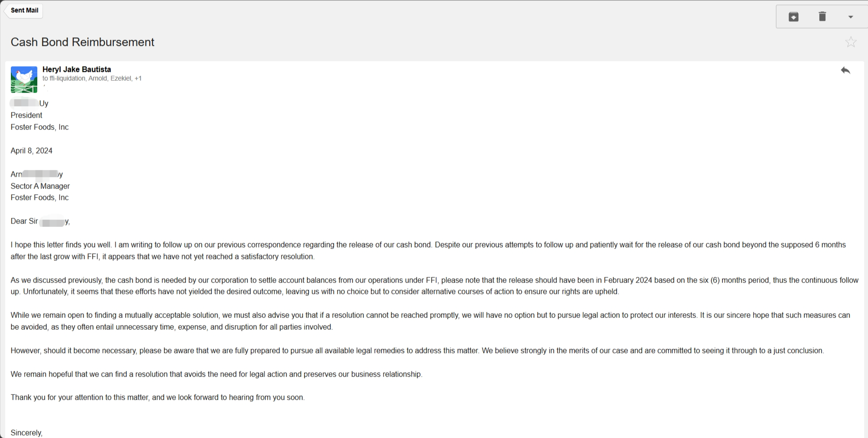Click the "Thank you for your attention" line

(158, 397)
